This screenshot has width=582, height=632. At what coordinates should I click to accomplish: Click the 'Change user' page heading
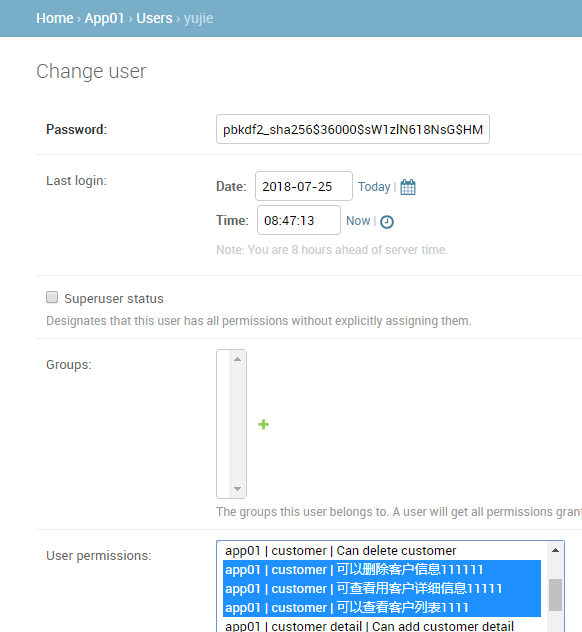pos(91,71)
